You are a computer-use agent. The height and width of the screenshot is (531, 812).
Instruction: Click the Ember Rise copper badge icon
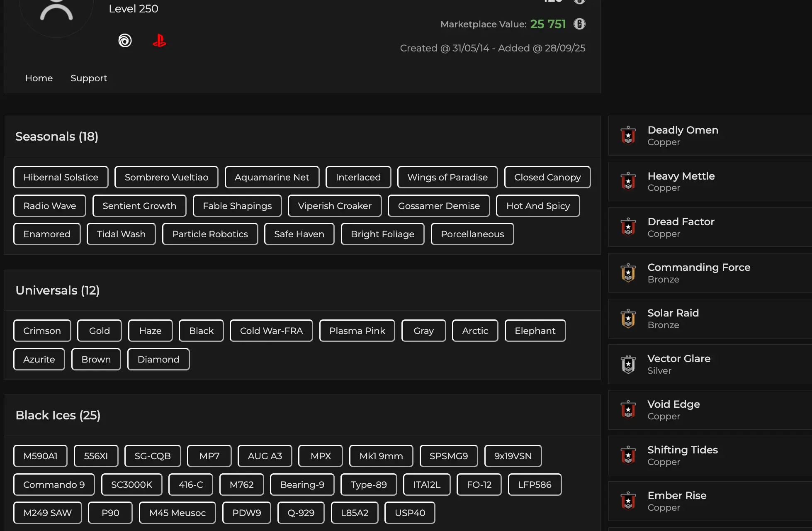628,501
